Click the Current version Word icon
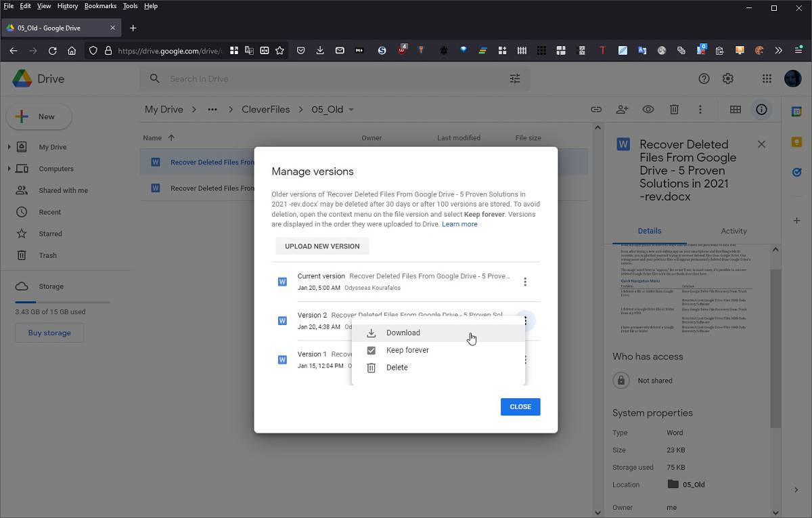Image resolution: width=812 pixels, height=518 pixels. pyautogui.click(x=282, y=282)
